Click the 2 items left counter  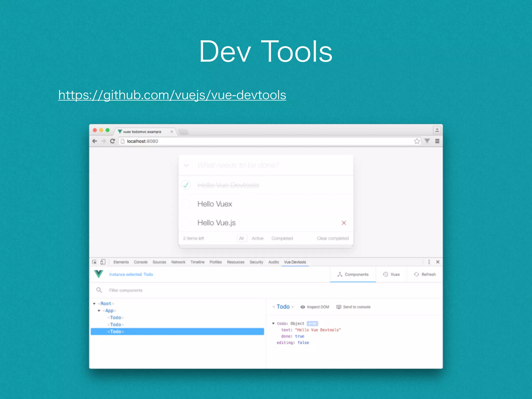tap(194, 238)
